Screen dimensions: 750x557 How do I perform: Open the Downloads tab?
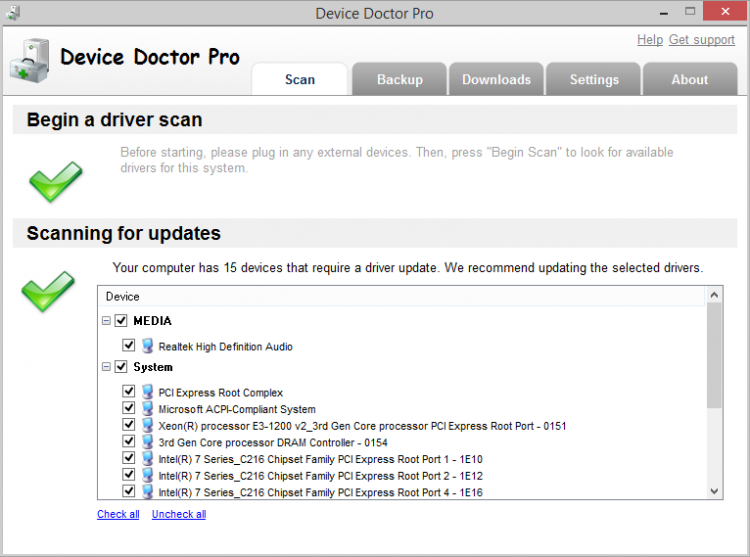tap(496, 79)
